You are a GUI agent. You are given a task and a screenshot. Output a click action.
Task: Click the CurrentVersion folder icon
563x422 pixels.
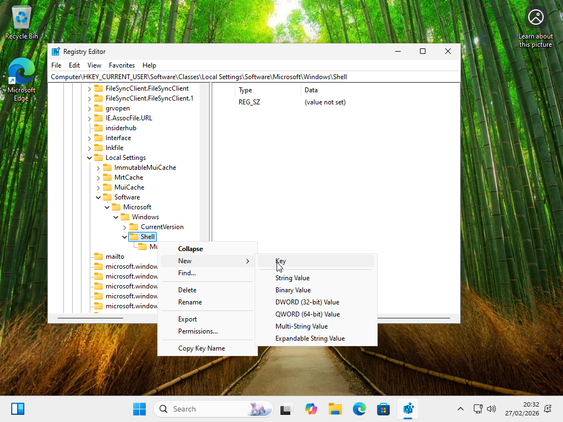click(x=134, y=227)
